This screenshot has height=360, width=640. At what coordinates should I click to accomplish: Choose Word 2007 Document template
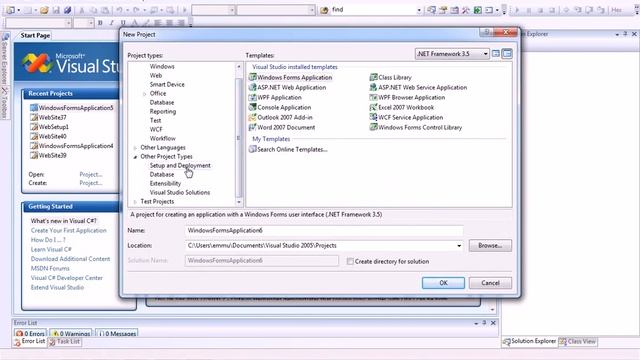[x=282, y=127]
